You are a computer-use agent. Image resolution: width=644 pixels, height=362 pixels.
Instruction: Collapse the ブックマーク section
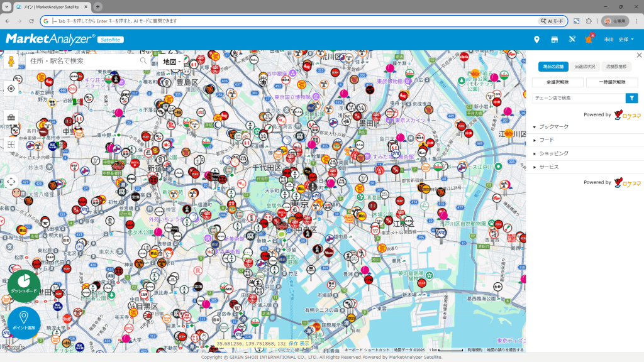point(553,127)
